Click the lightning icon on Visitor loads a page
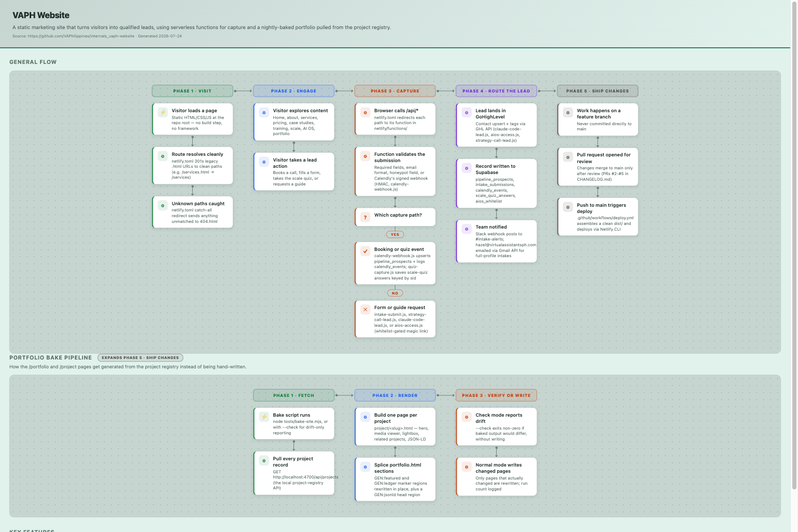Viewport: 798px width, 532px height. tap(163, 112)
